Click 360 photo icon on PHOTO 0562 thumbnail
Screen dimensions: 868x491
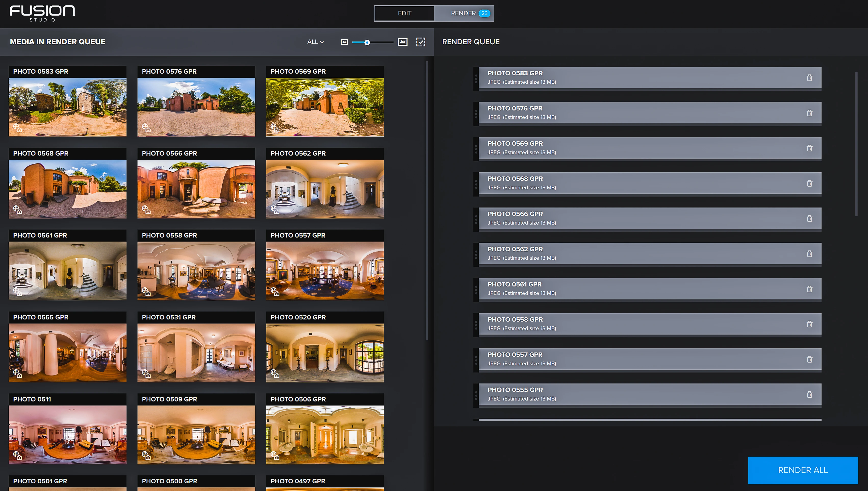pyautogui.click(x=275, y=210)
